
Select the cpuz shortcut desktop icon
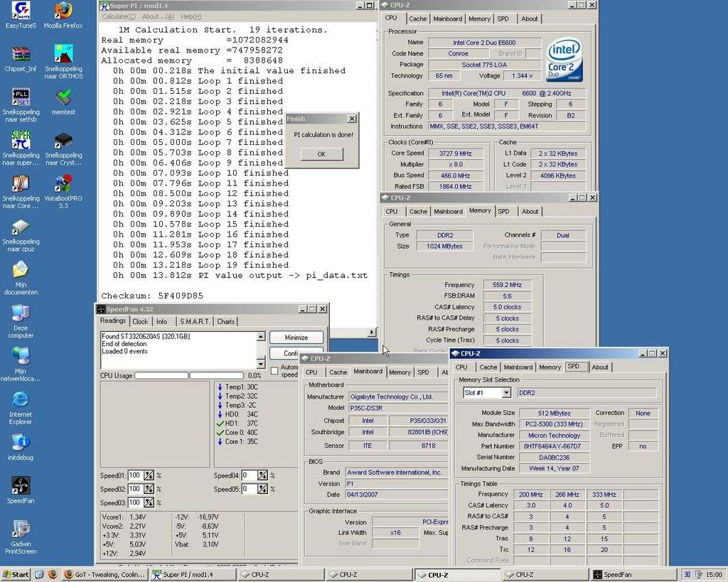pos(21,236)
